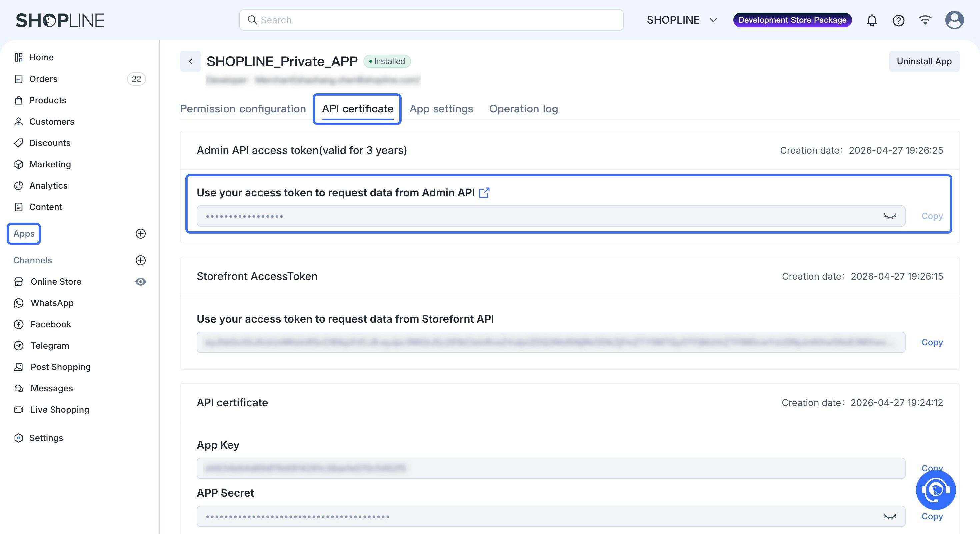Open the App settings tab

441,109
